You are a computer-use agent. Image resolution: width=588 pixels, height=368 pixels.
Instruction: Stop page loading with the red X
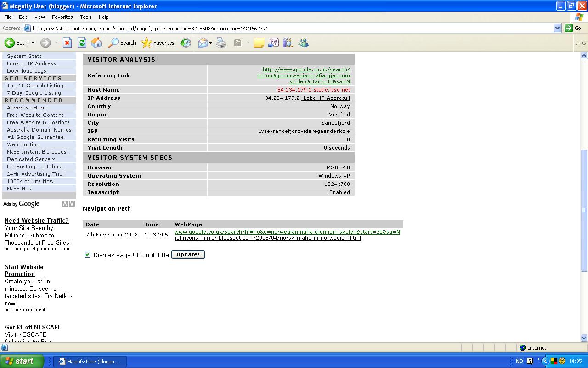[67, 43]
